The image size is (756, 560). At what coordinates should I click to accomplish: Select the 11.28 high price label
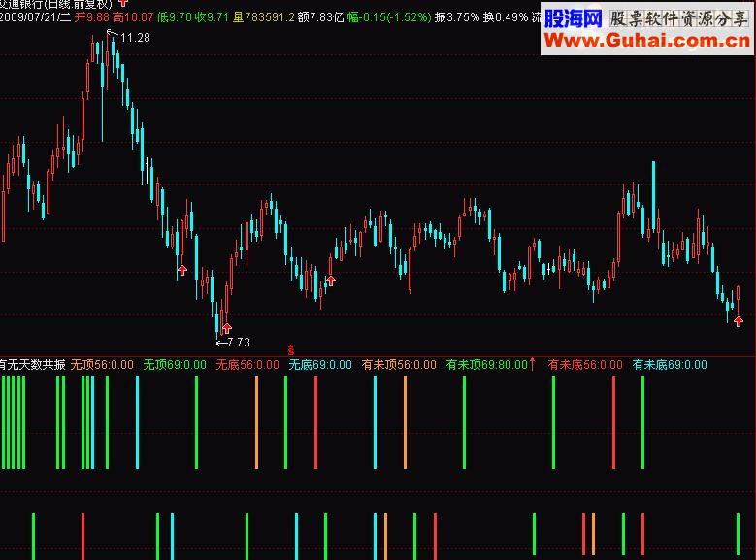(135, 38)
